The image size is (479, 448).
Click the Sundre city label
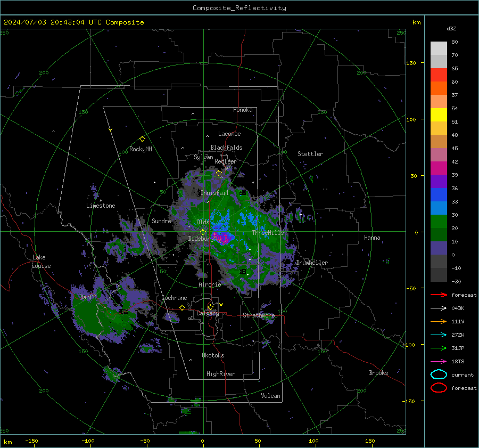click(161, 221)
